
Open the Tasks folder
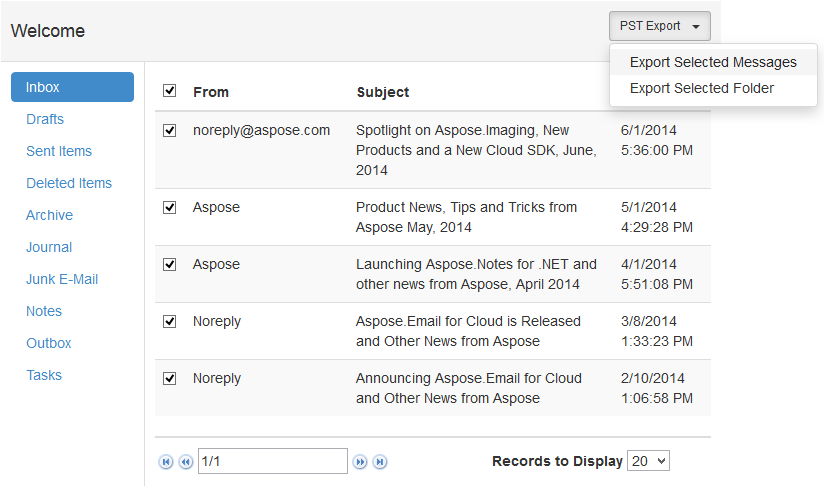(44, 376)
